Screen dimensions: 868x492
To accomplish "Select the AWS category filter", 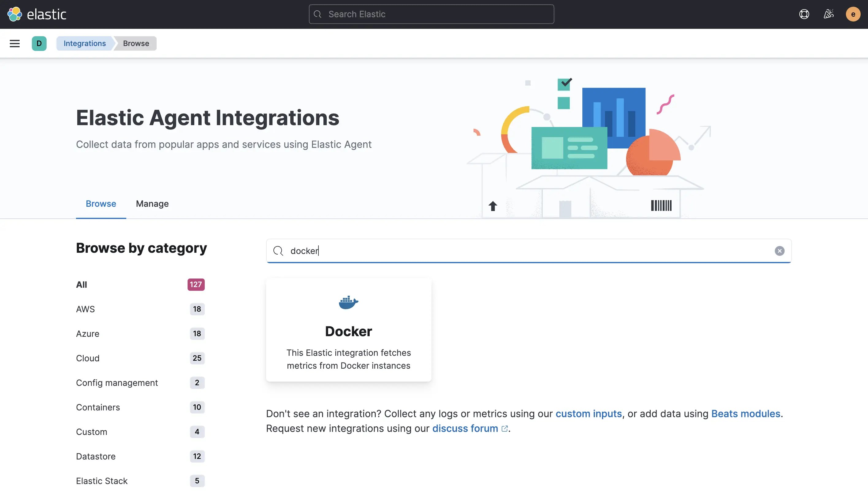I will pos(85,309).
